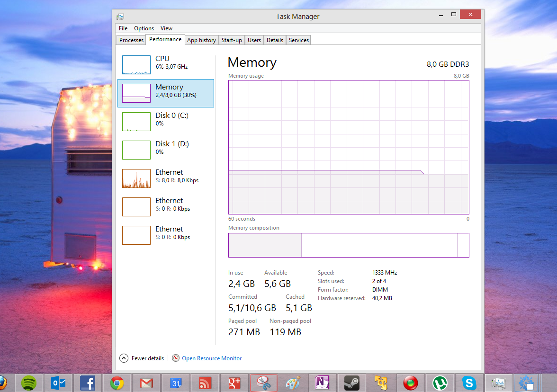557x392 pixels.
Task: Open Skype from the taskbar
Action: 469,383
